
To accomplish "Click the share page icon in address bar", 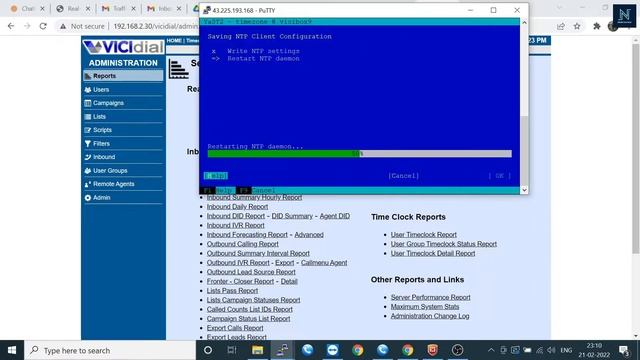I will (560, 26).
